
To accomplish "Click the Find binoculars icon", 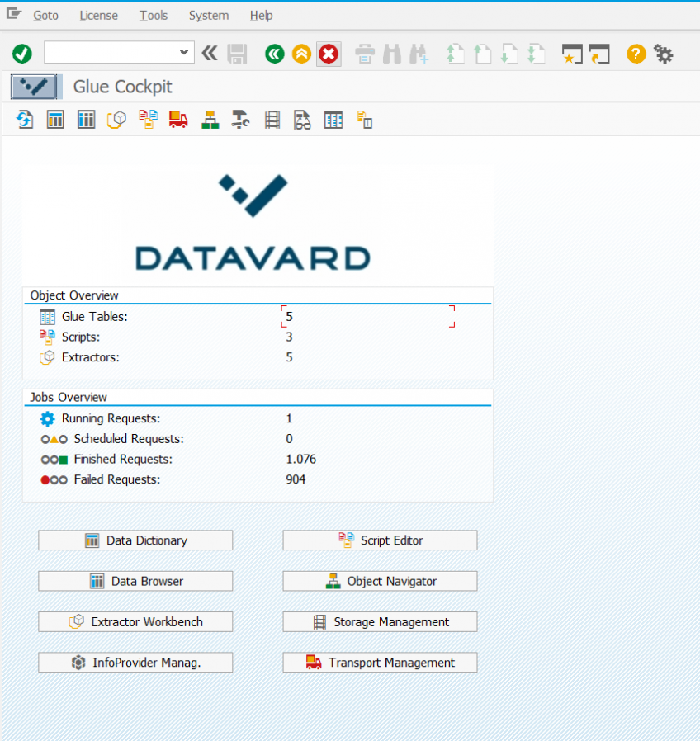I will pos(392,54).
